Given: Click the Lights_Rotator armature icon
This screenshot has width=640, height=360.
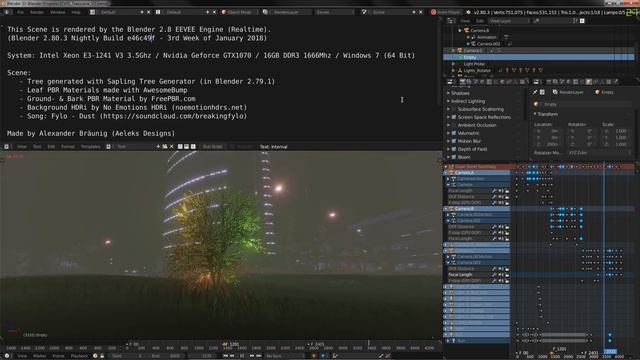Looking at the screenshot, I should pos(460,71).
